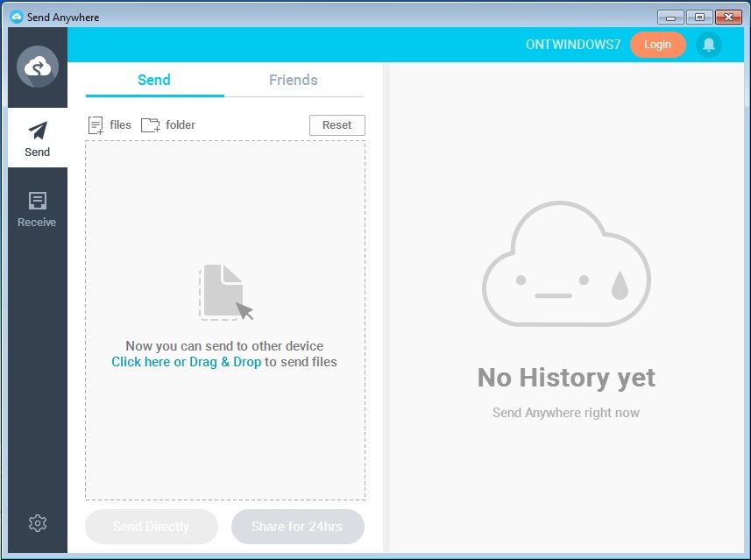Click 'Send Anywhere right now' text
751x560 pixels.
click(565, 412)
